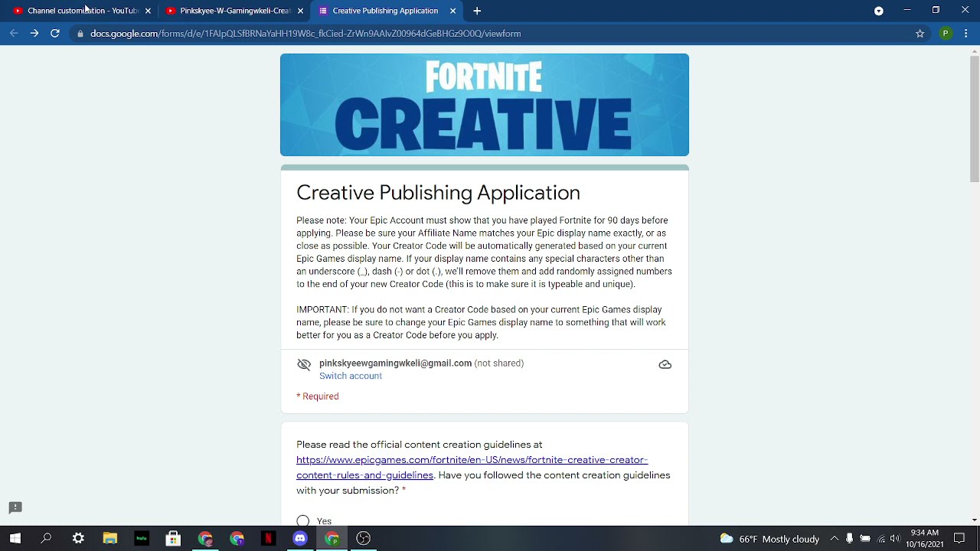
Task: Open the Chrome three-dot menu
Action: tap(966, 34)
